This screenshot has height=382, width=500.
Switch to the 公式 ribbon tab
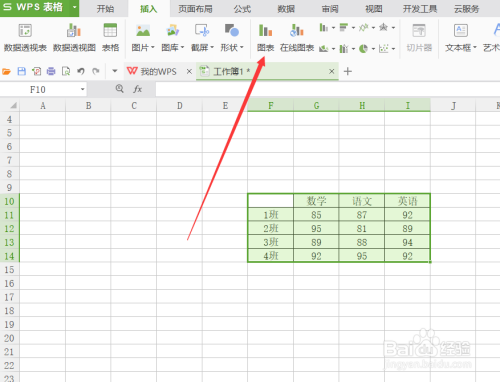click(242, 9)
